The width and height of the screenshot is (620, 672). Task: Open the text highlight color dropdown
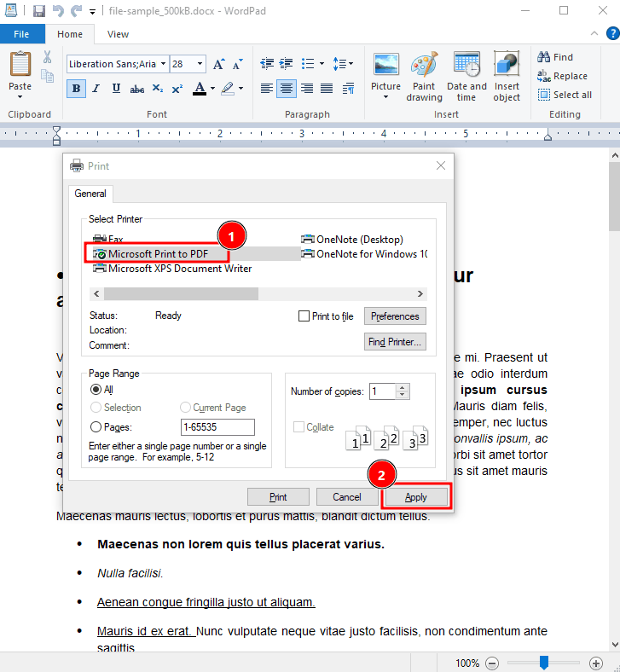240,89
